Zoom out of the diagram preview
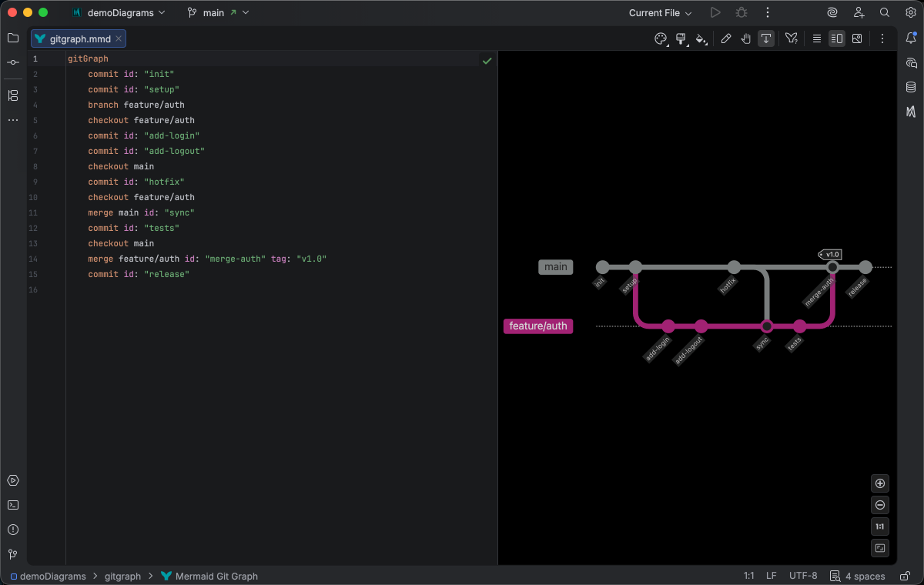 [880, 505]
